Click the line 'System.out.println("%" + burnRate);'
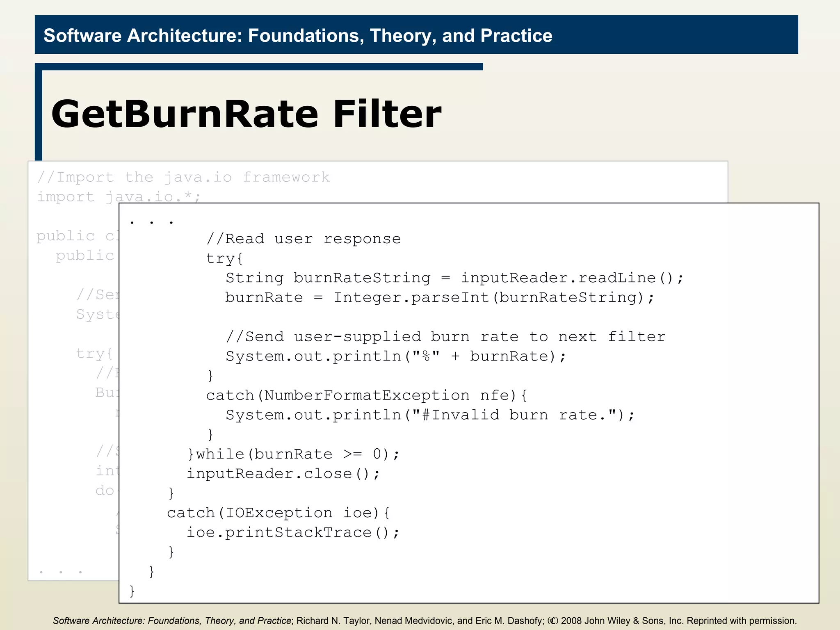This screenshot has width=840, height=630. coord(396,356)
